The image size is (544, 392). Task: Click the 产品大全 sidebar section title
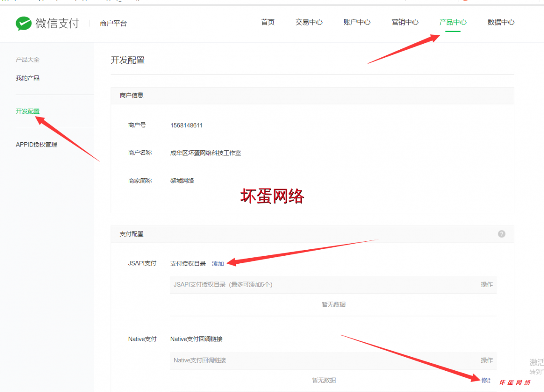pos(28,59)
